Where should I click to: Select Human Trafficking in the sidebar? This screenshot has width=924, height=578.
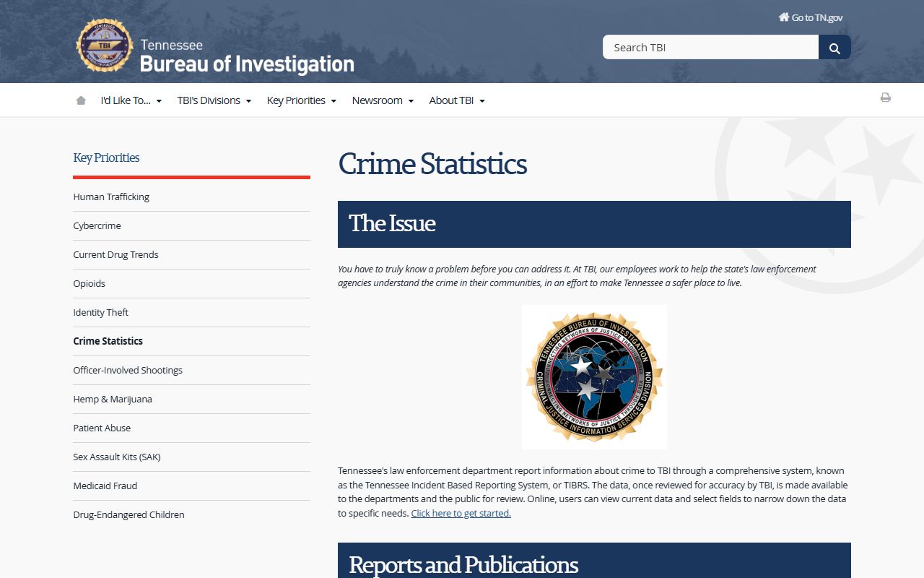111,197
